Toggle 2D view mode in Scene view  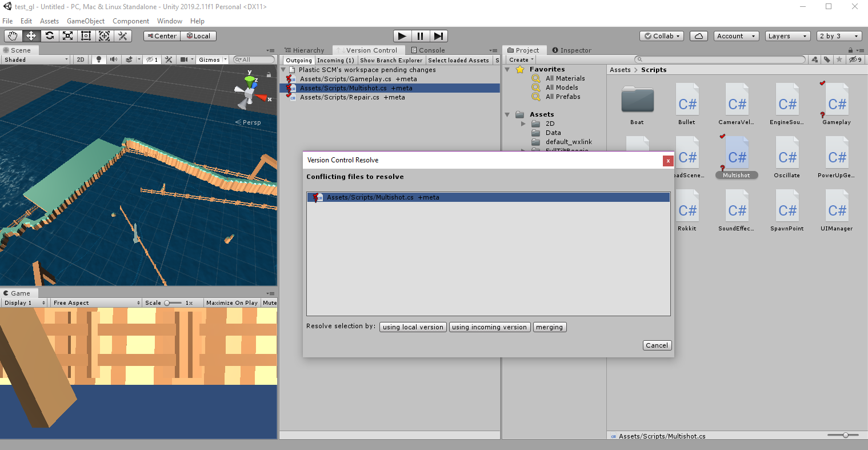(x=81, y=59)
